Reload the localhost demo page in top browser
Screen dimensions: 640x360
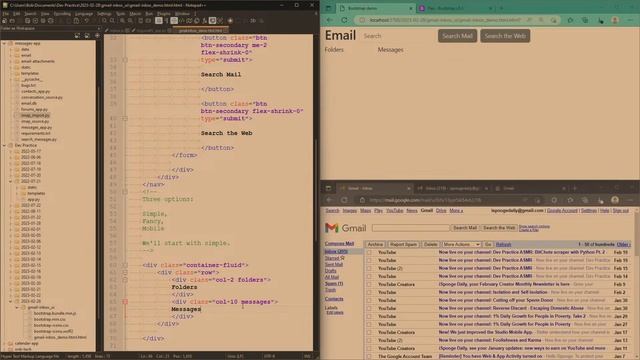coord(344,20)
